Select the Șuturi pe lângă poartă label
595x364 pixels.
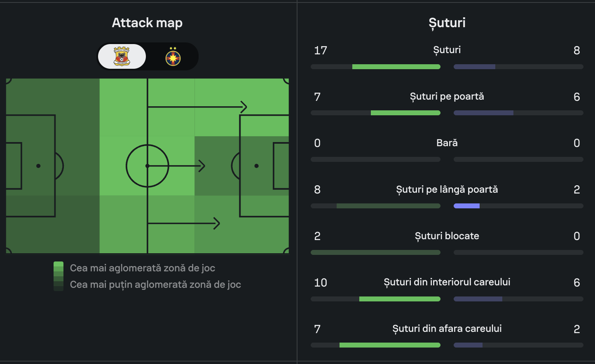tap(447, 189)
